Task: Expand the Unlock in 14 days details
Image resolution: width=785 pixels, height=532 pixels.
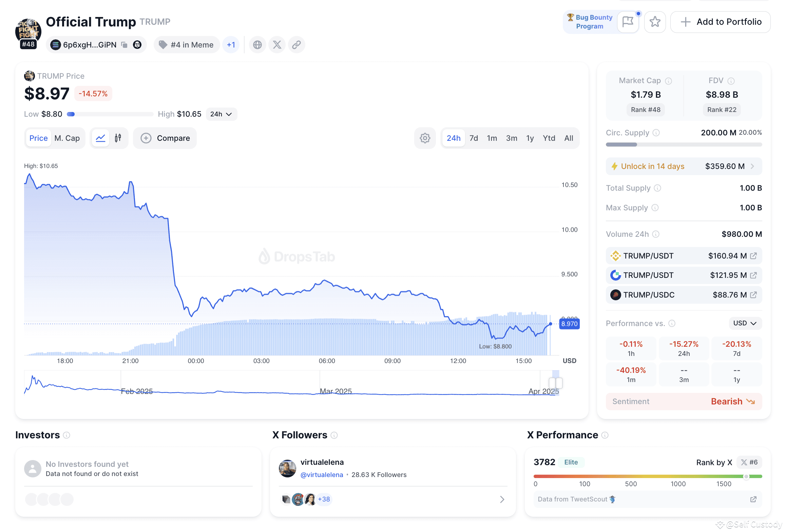Action: [684, 166]
